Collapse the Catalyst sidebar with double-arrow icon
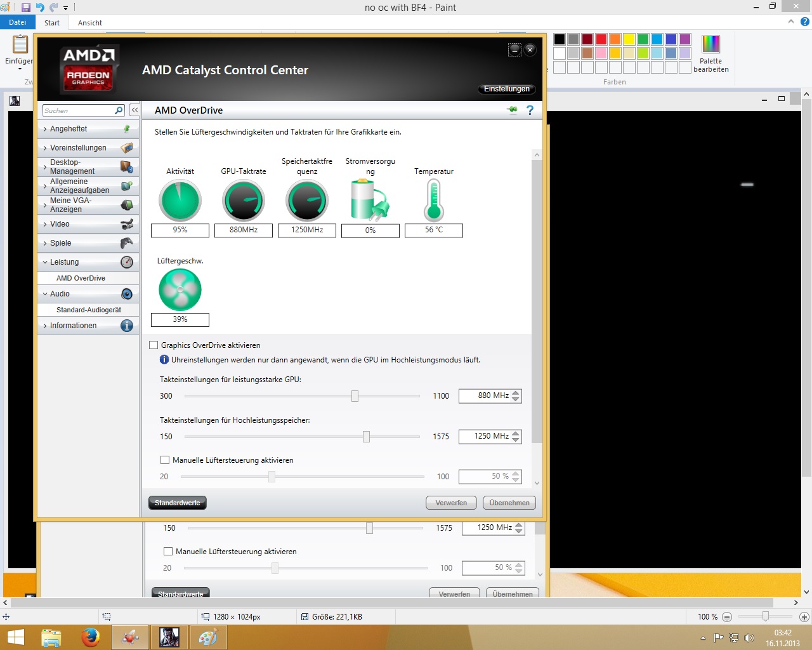Viewport: 812px width, 650px height. tap(134, 110)
